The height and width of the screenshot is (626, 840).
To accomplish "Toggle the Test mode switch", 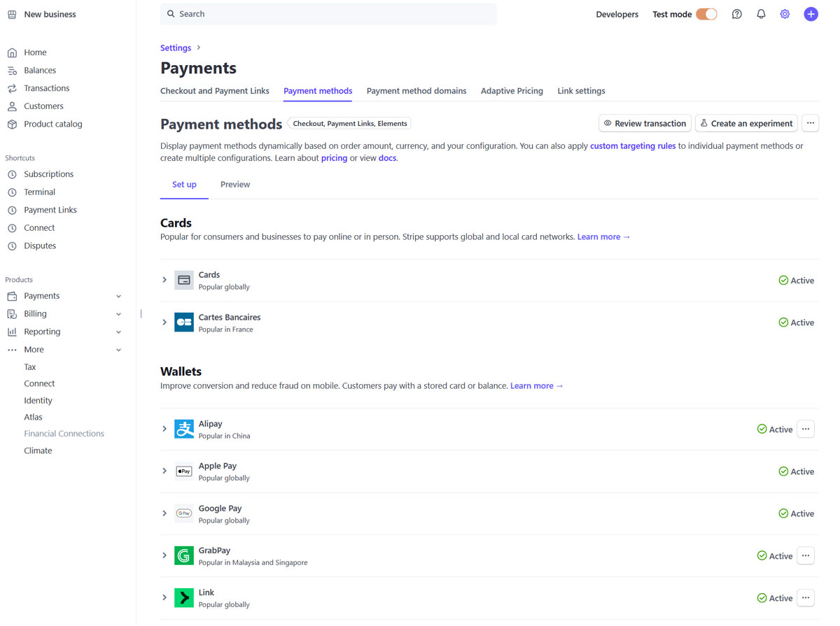I will tap(706, 14).
